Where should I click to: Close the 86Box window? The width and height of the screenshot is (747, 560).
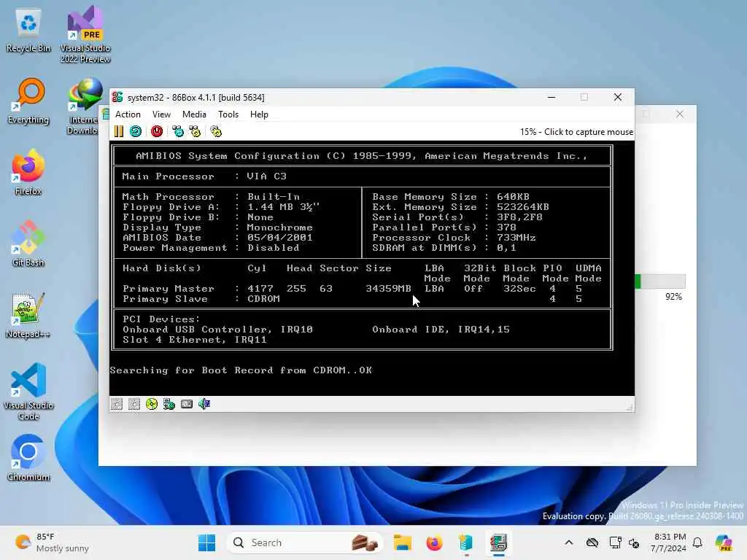(x=618, y=97)
